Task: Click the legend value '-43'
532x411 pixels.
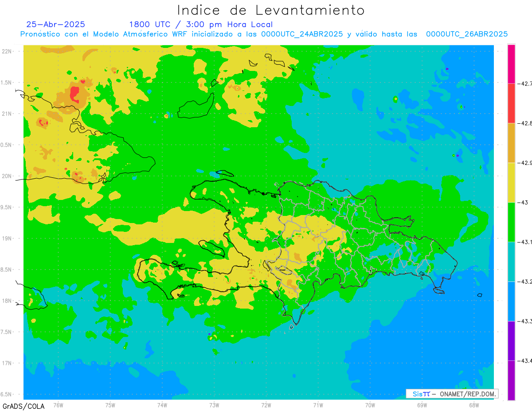Action: (x=523, y=202)
